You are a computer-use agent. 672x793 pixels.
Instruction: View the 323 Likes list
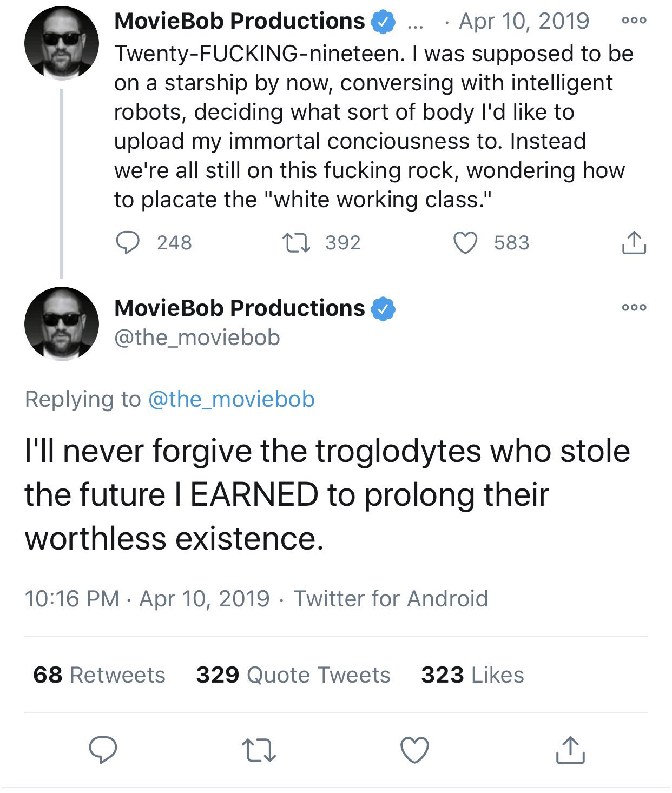pyautogui.click(x=472, y=675)
